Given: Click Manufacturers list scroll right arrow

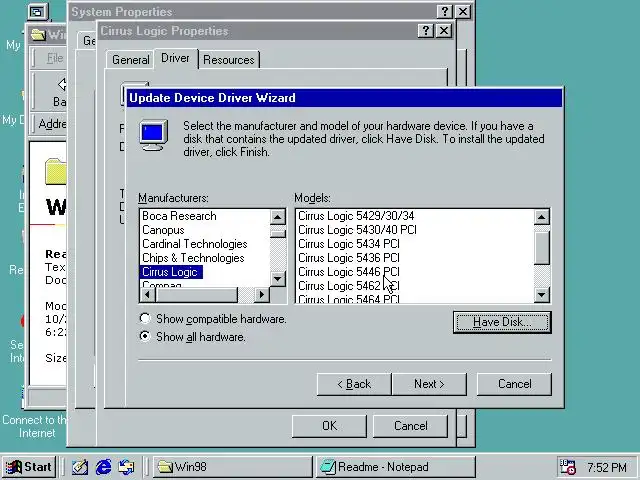Looking at the screenshot, I should [x=261, y=294].
